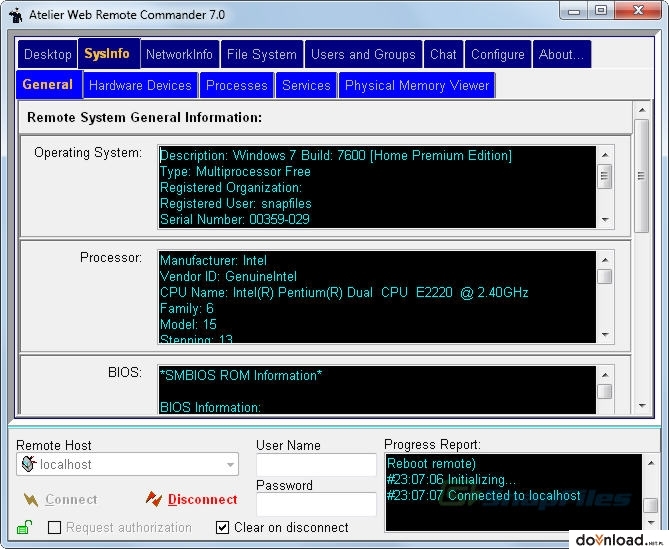The image size is (669, 549).
Task: Click the CPU Name Pentium line
Action: click(x=344, y=292)
